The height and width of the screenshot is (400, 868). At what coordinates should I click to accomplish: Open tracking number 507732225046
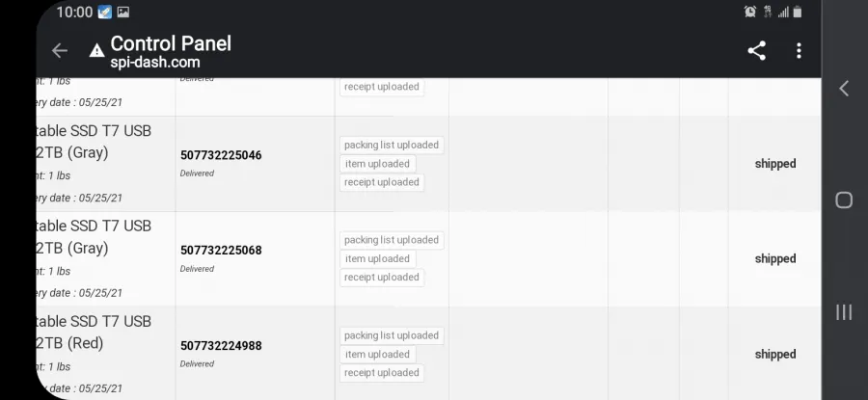[x=221, y=155]
